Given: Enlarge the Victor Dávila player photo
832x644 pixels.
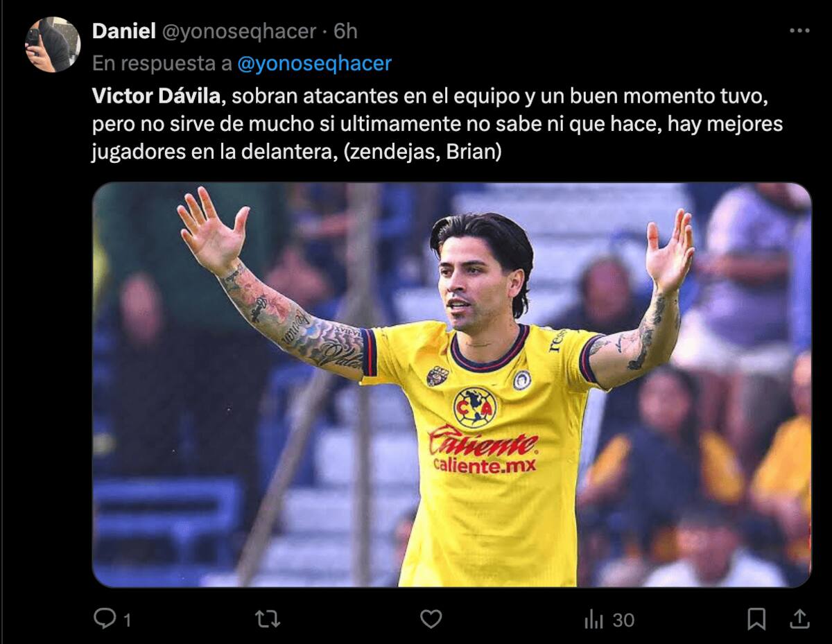Looking at the screenshot, I should pos(451,385).
